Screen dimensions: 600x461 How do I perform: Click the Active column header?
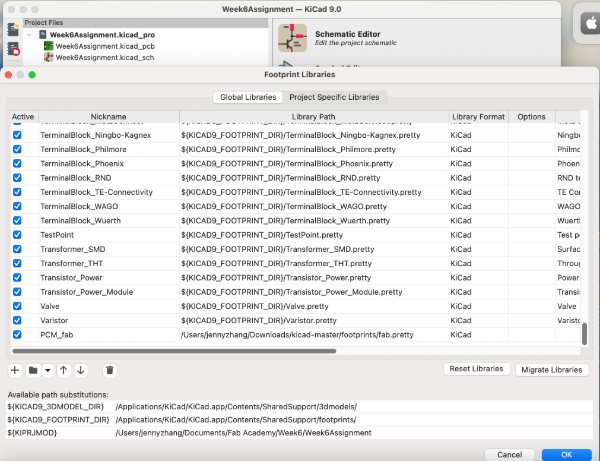[x=23, y=117]
